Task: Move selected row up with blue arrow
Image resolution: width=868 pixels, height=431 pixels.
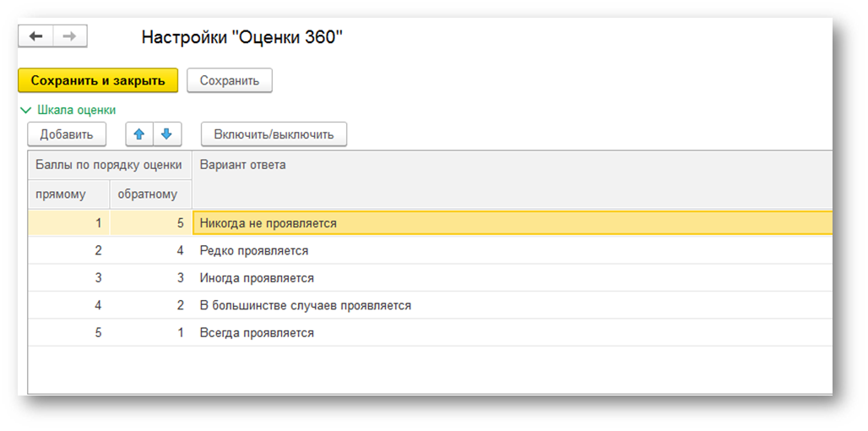Action: tap(139, 134)
